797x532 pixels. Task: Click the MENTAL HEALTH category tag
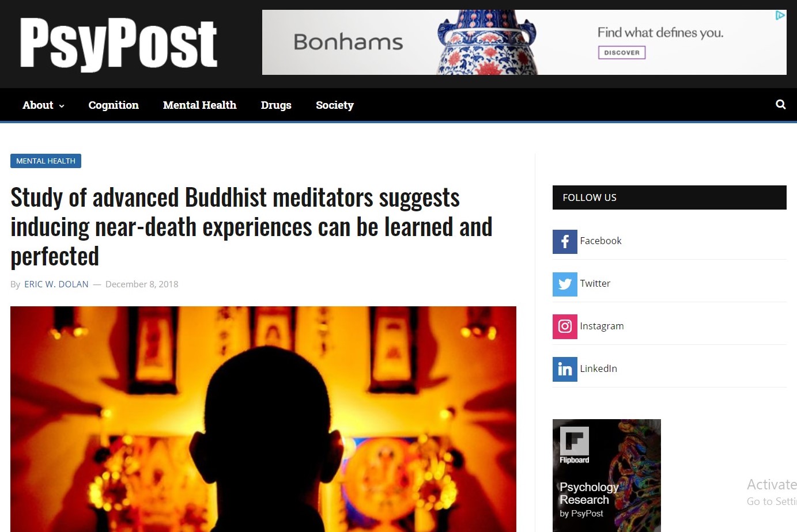tap(46, 161)
